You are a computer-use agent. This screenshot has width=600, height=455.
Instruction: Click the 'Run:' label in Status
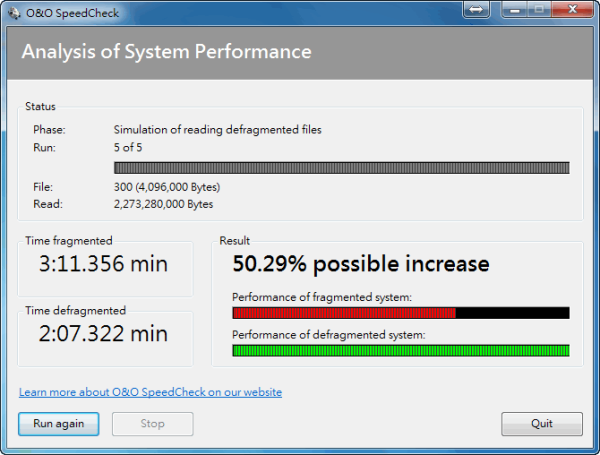44,148
